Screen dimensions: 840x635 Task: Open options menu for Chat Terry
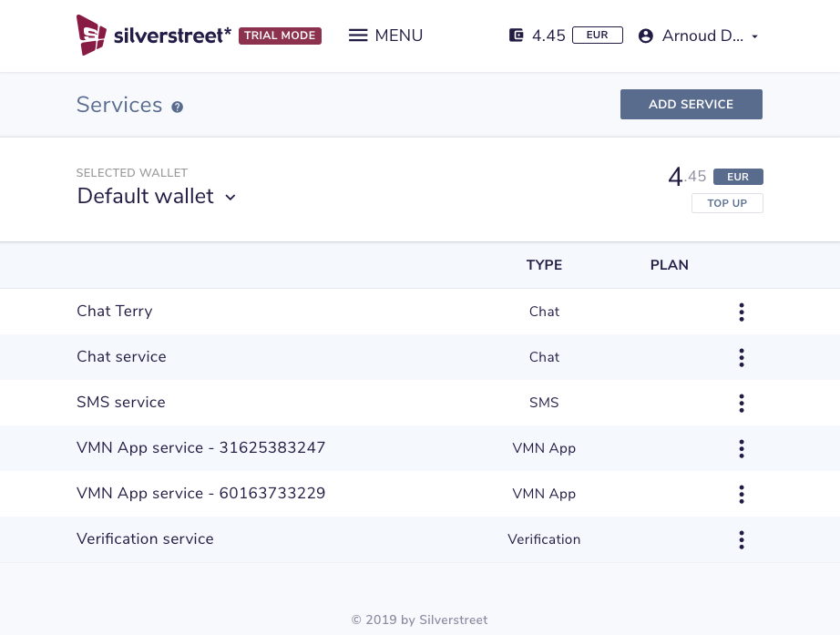click(742, 312)
